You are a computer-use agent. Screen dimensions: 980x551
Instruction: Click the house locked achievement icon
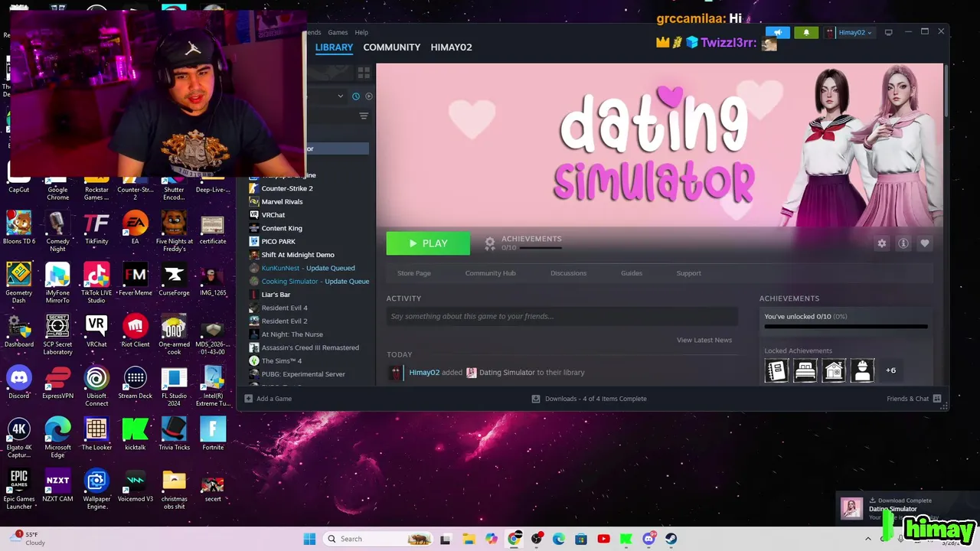tap(834, 370)
